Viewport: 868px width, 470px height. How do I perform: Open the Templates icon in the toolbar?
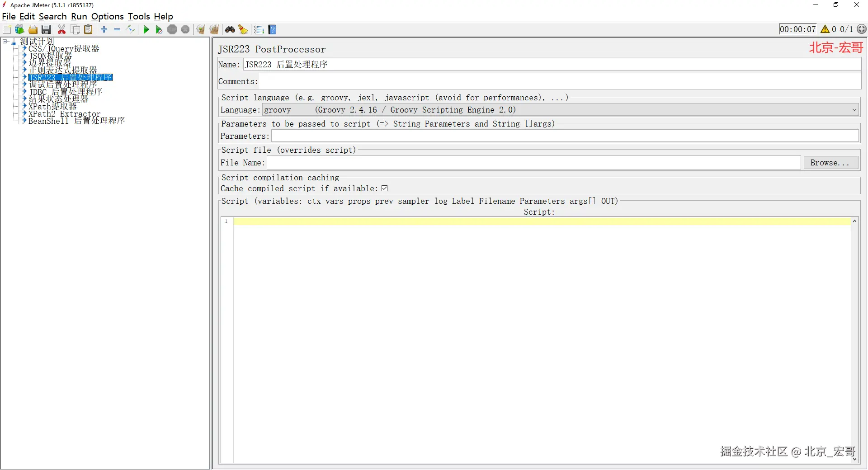tap(19, 30)
